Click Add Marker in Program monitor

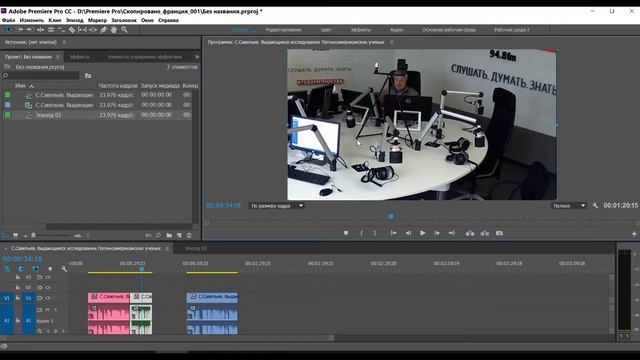click(346, 233)
